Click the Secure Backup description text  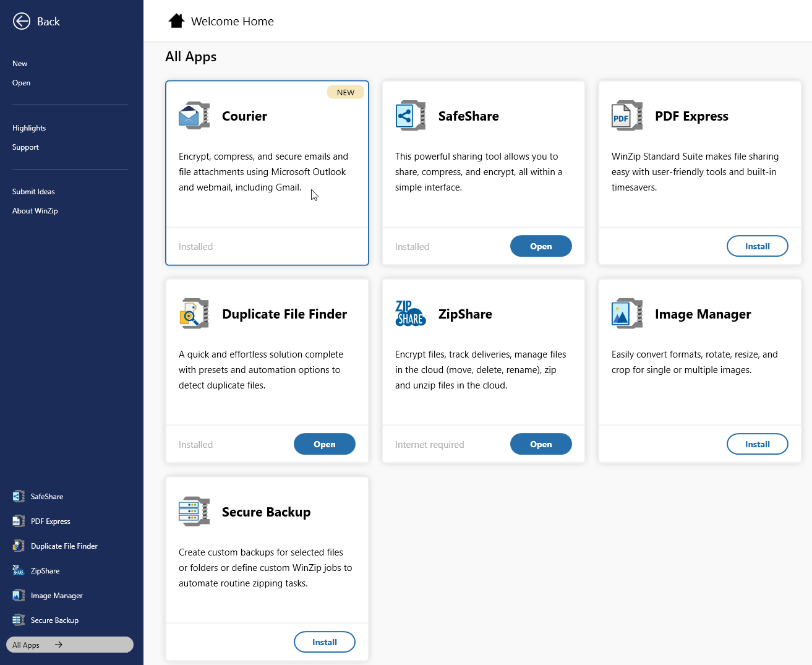(x=265, y=568)
